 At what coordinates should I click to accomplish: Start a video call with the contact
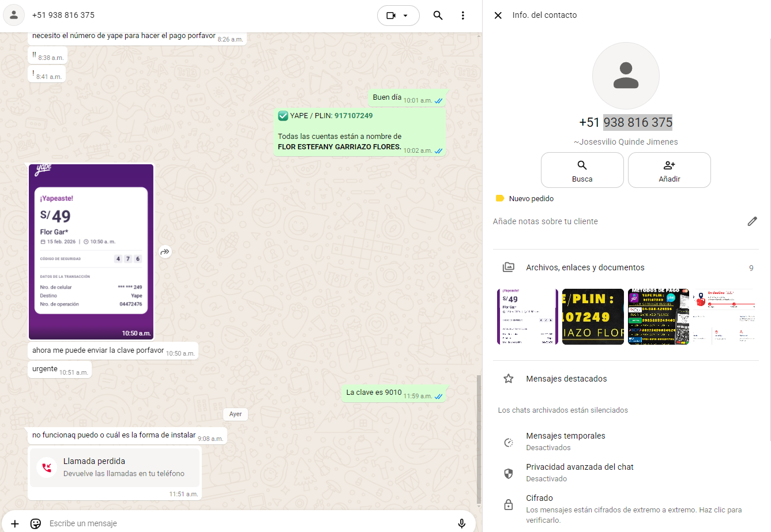[x=391, y=16]
